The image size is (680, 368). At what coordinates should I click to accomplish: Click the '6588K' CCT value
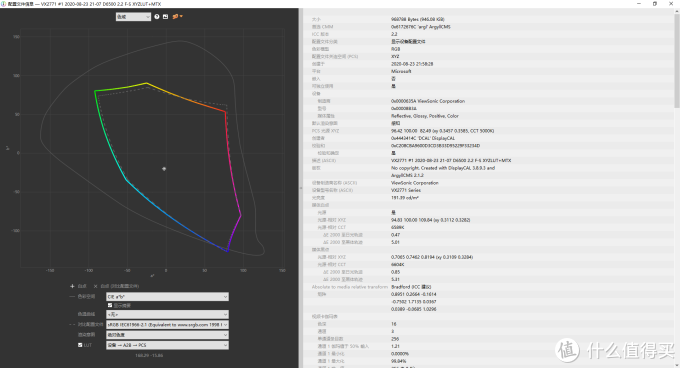click(x=398, y=227)
